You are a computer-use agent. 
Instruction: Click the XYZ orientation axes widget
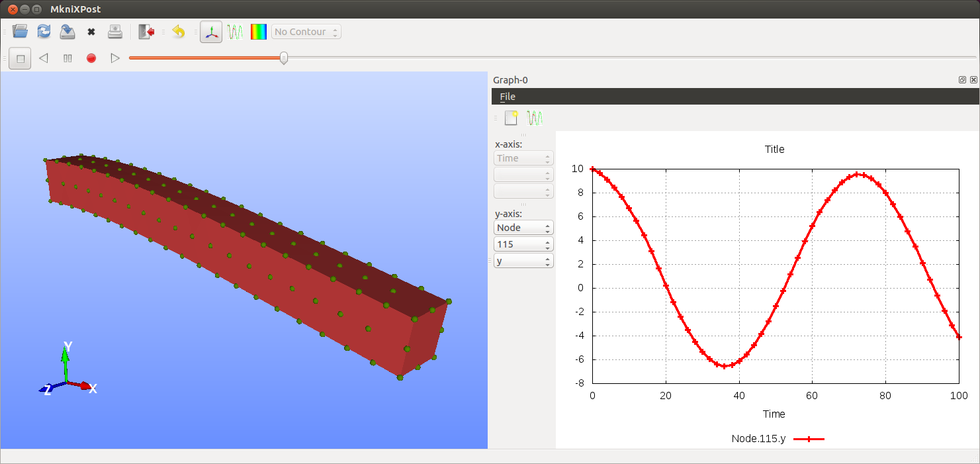[x=68, y=369]
